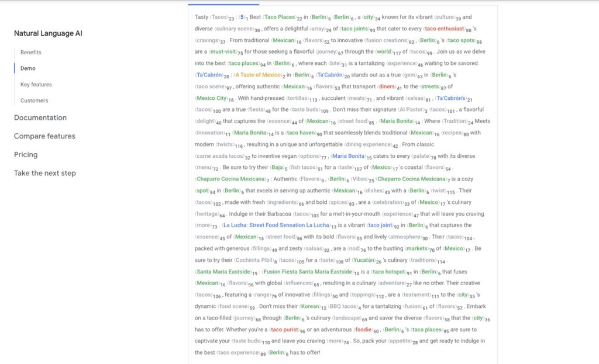The width and height of the screenshot is (599, 364).
Task: Click 'Fusion Fiesta Santa Maria Eastside' entity
Action: click(308, 272)
